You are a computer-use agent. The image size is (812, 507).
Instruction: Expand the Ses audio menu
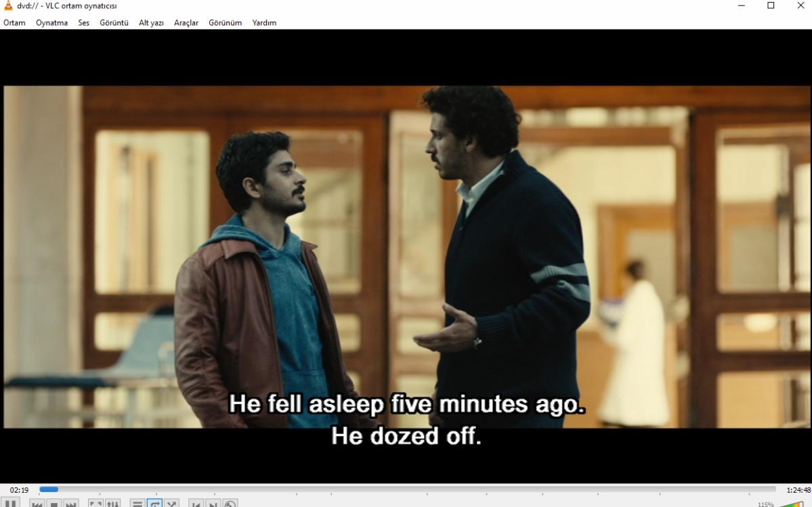pyautogui.click(x=84, y=23)
